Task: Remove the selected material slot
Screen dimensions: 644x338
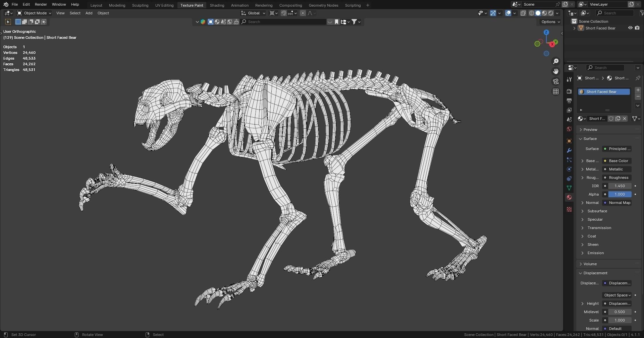Action: click(x=638, y=96)
